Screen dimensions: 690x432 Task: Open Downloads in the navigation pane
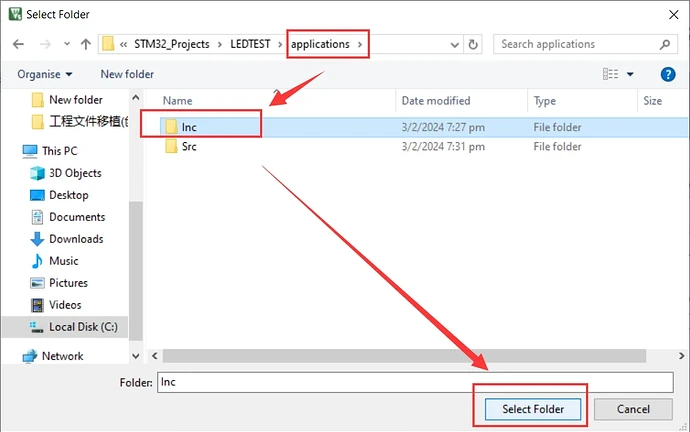pyautogui.click(x=76, y=239)
